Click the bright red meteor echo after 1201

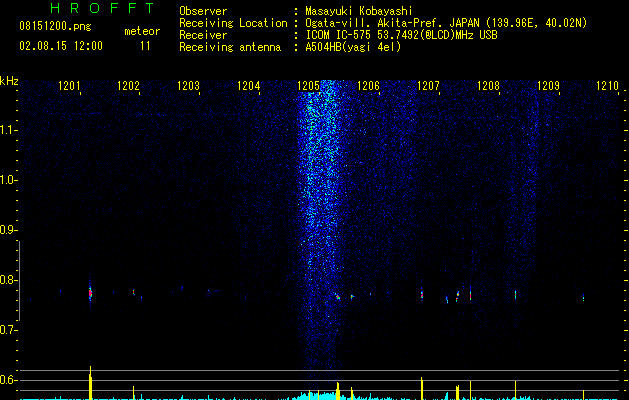click(90, 293)
